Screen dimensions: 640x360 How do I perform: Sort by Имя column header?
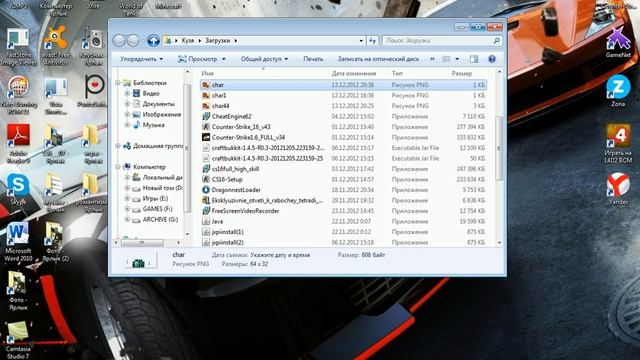(264, 73)
